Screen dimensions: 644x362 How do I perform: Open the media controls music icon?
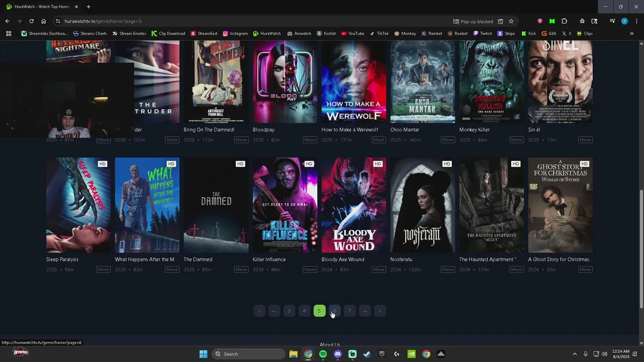coord(612,21)
